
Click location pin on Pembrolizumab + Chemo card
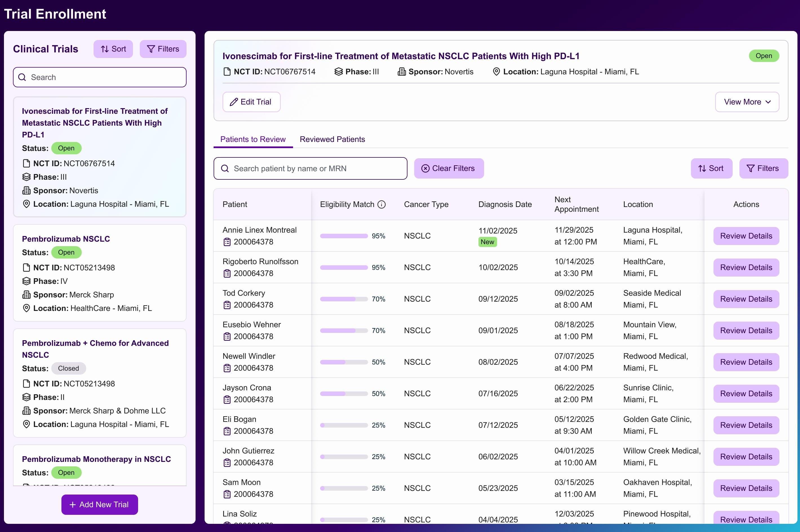[x=26, y=424]
